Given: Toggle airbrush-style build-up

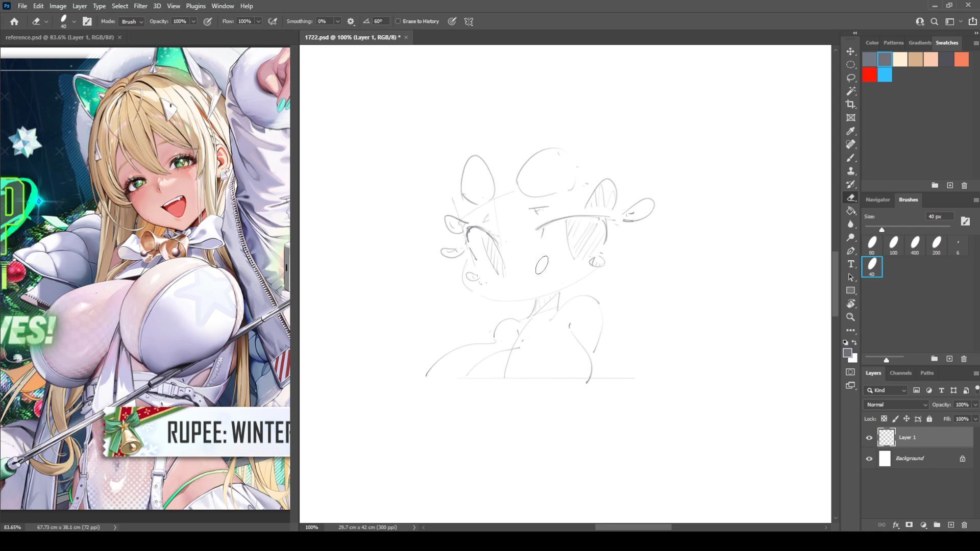Looking at the screenshot, I should pos(273,21).
